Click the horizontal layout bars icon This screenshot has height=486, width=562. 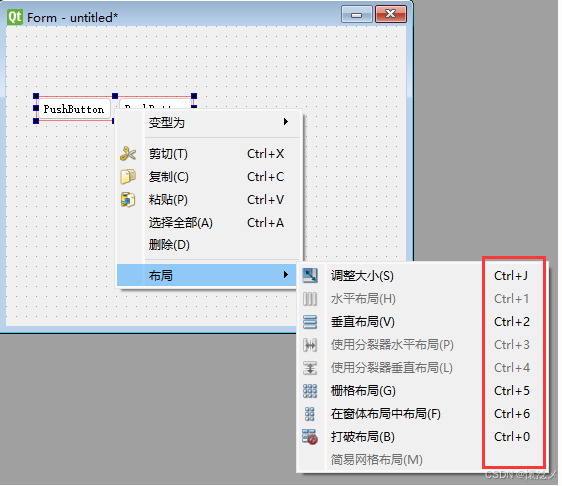pyautogui.click(x=310, y=299)
